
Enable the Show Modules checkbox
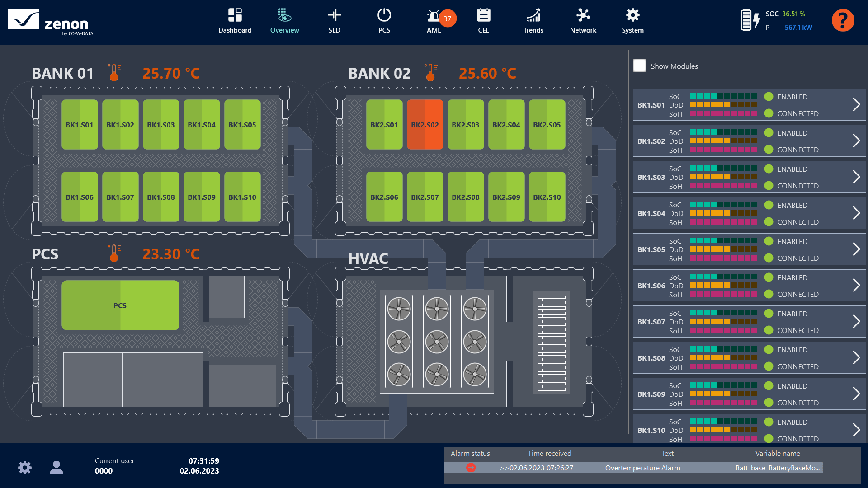coord(639,66)
